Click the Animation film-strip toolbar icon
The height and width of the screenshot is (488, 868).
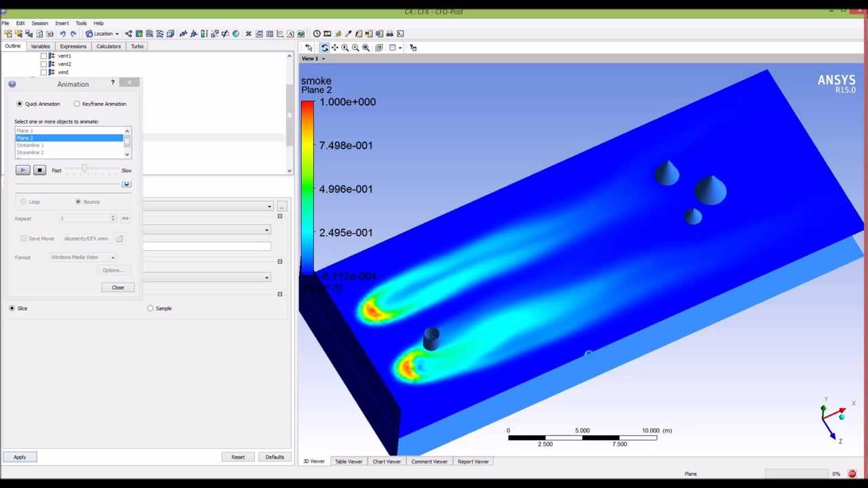coord(327,33)
